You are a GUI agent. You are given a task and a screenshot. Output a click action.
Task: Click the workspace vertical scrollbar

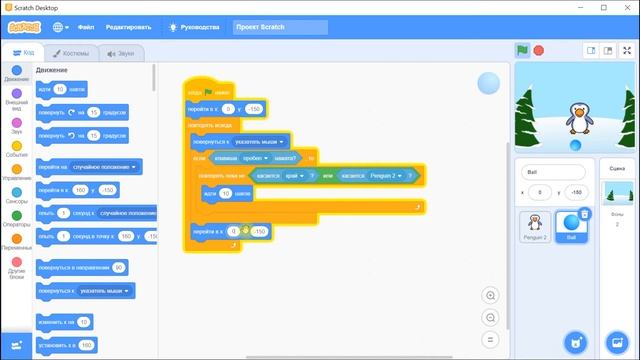pyautogui.click(x=508, y=236)
